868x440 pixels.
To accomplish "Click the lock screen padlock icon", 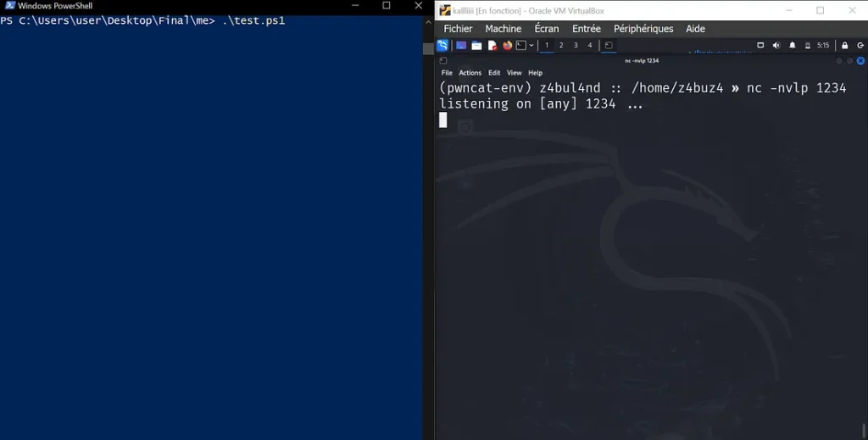I will (844, 46).
